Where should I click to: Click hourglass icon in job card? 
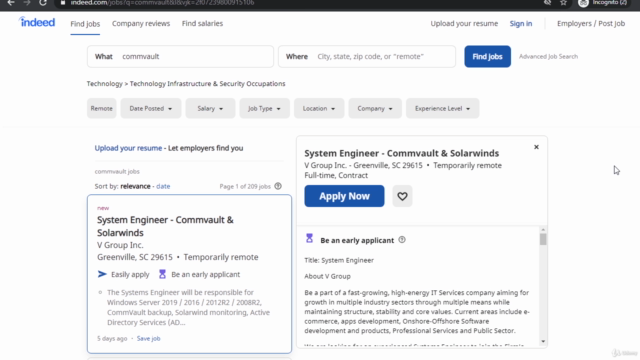(162, 274)
